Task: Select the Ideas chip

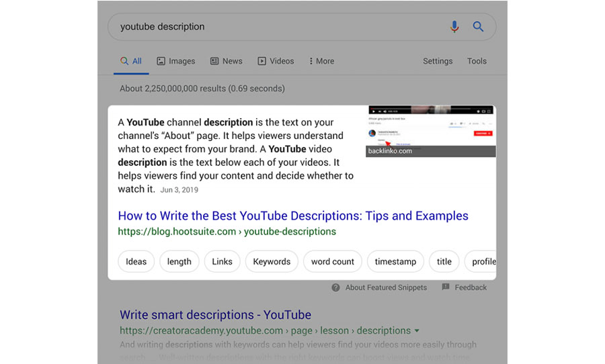Action: point(136,261)
